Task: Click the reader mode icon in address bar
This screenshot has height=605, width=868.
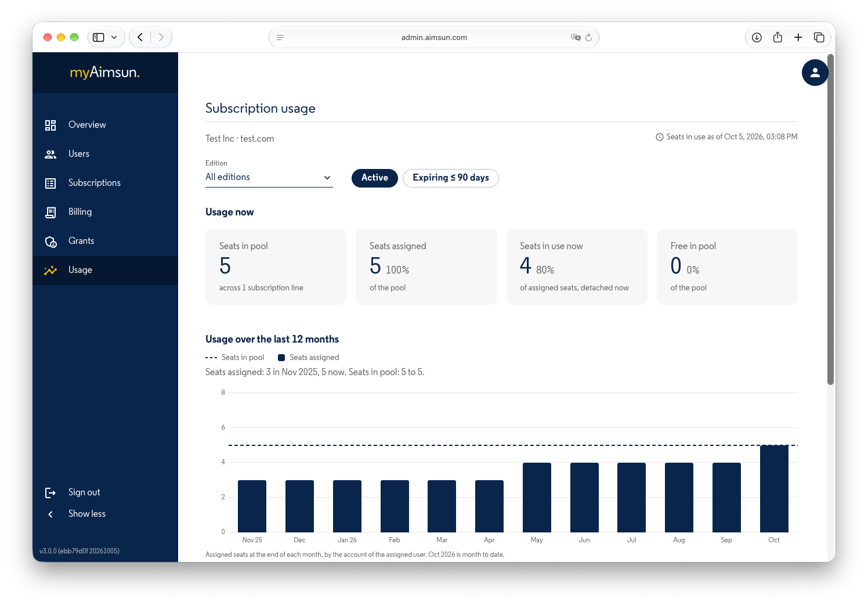Action: click(280, 37)
